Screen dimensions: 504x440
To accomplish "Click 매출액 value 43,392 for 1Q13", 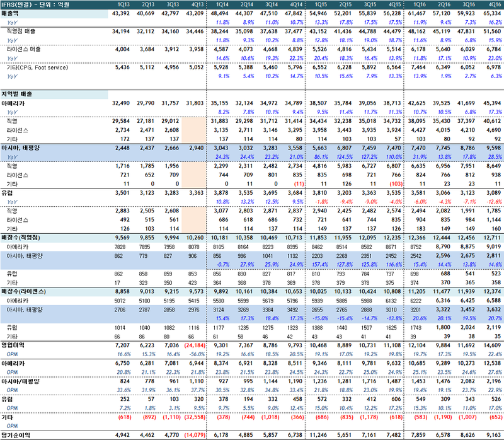I will tap(121, 13).
